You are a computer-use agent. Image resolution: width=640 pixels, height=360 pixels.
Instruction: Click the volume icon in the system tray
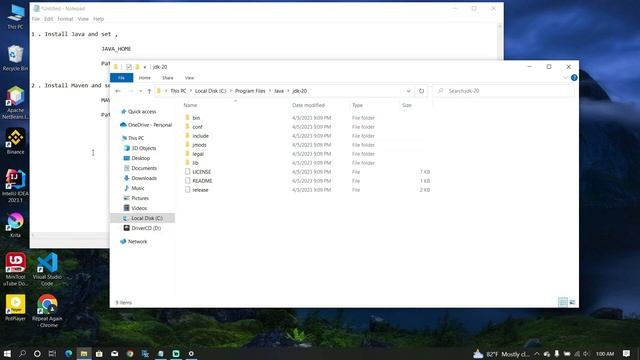587,354
